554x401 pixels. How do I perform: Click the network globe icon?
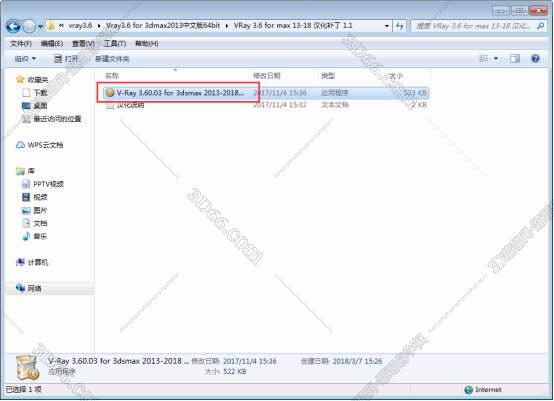(x=20, y=289)
